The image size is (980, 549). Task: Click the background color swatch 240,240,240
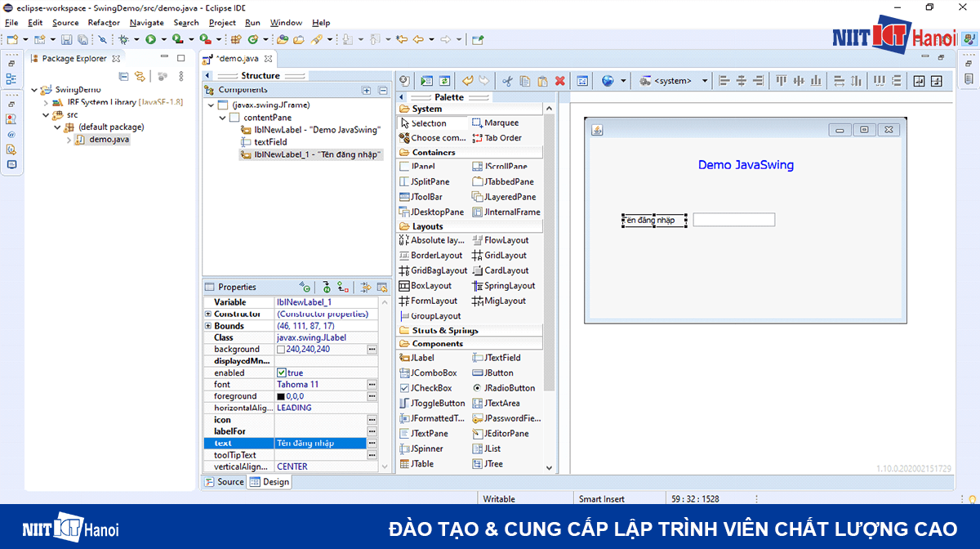[x=282, y=349]
